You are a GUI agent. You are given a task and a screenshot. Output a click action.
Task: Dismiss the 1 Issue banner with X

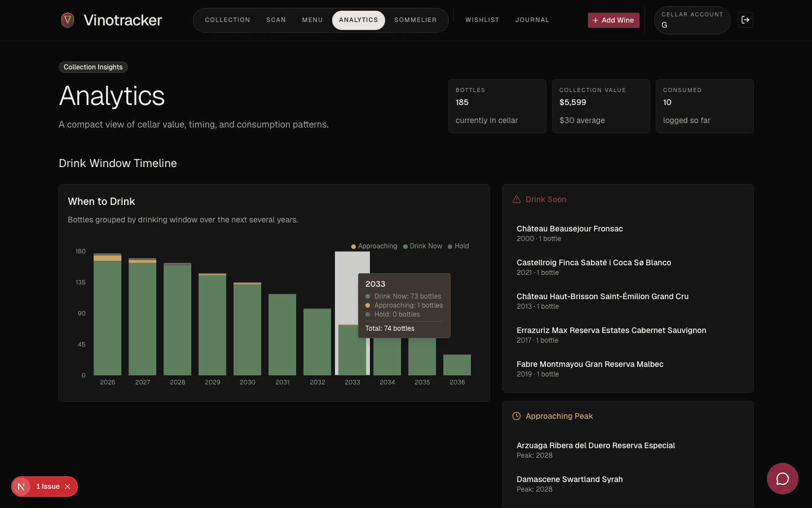pos(68,486)
